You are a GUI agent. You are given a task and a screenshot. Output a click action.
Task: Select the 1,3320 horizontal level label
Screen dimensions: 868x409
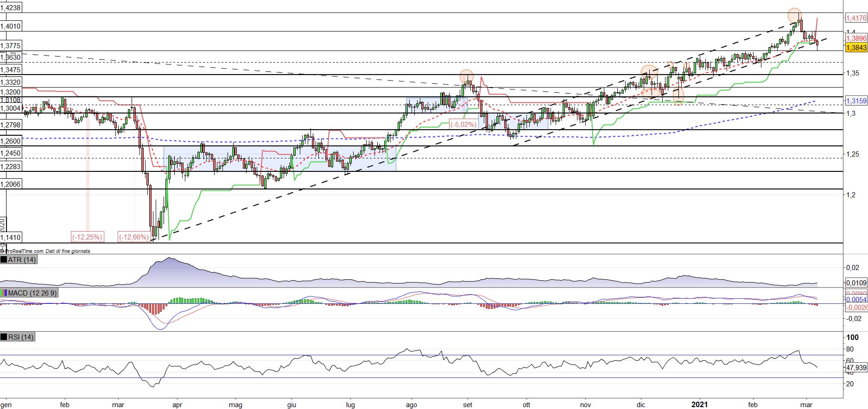pos(11,82)
